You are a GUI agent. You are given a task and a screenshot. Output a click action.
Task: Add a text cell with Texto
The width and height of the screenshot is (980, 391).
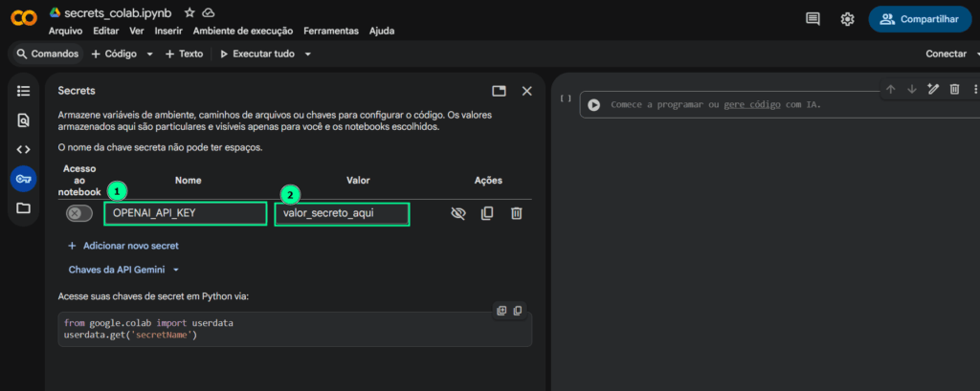coord(185,54)
